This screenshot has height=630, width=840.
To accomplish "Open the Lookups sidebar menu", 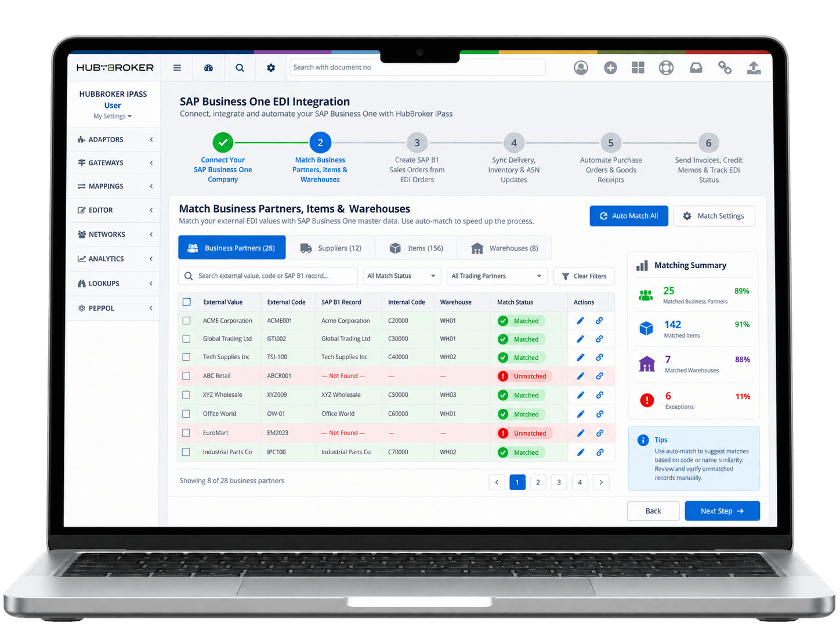I will coord(114,284).
